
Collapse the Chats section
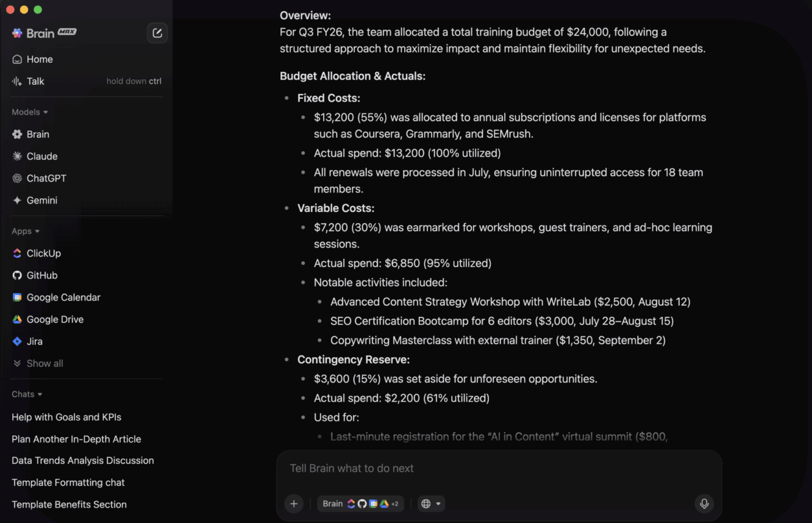pyautogui.click(x=27, y=394)
